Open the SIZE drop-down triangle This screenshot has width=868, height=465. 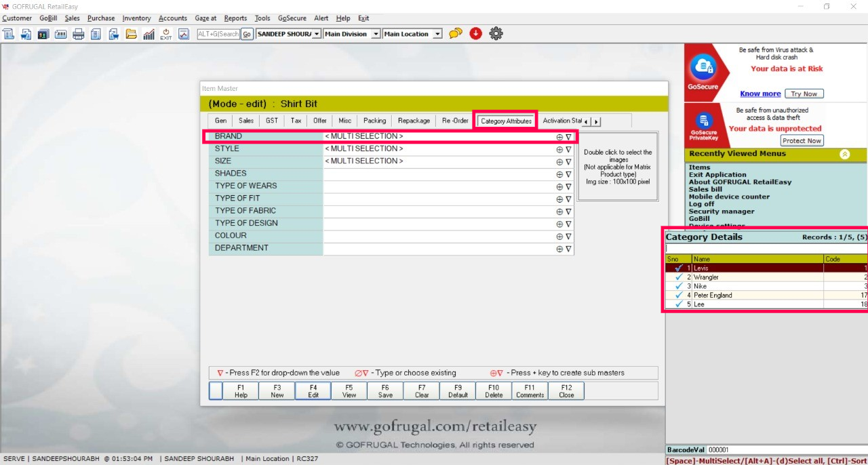[568, 162]
